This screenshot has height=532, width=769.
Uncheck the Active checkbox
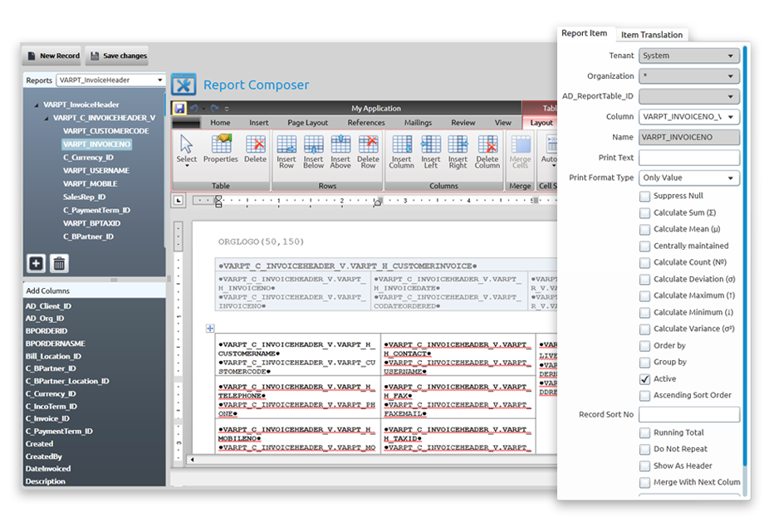644,378
